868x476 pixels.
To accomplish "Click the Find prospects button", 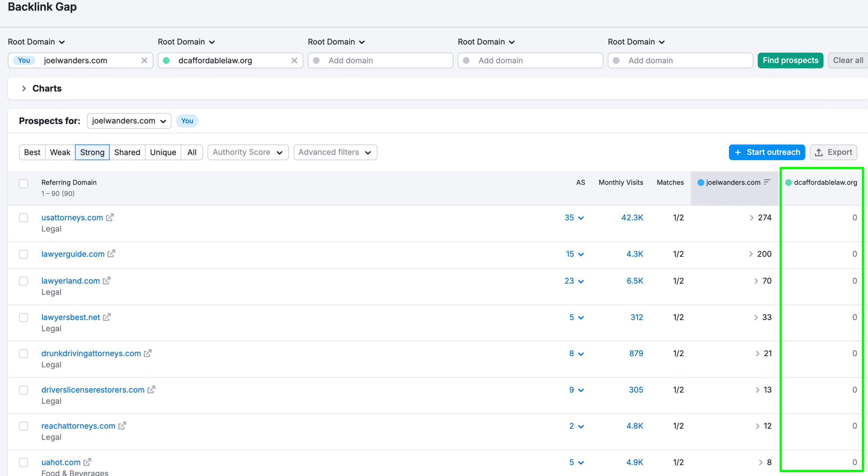I will tap(790, 60).
